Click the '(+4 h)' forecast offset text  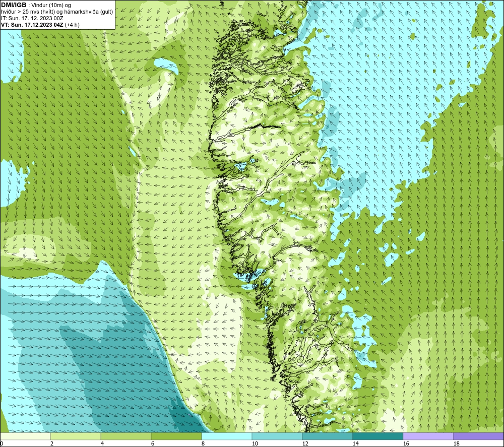click(72, 25)
